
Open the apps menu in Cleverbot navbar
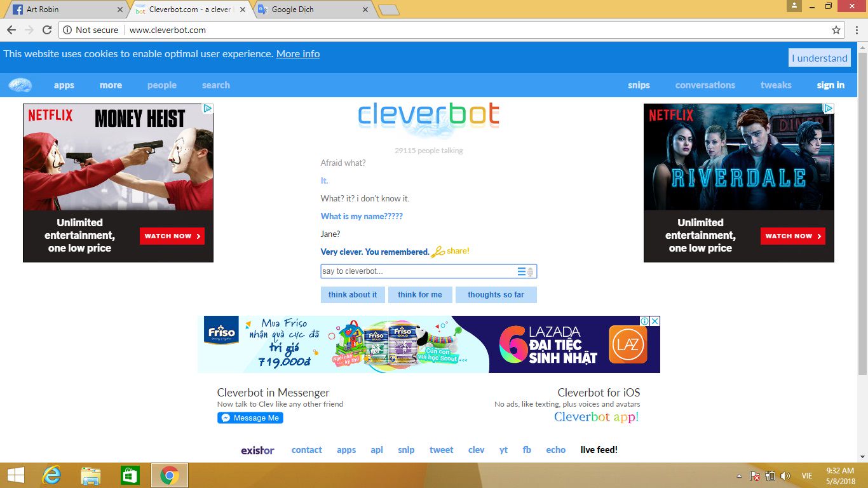point(64,85)
